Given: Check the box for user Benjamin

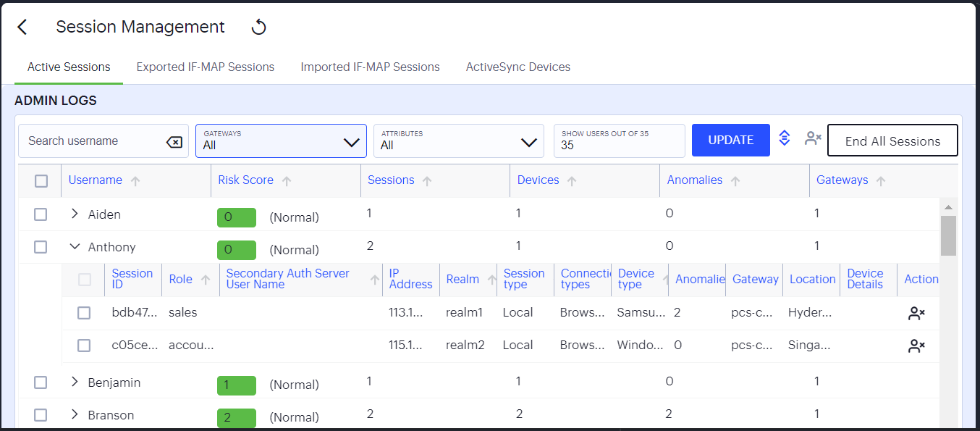Looking at the screenshot, I should pyautogui.click(x=41, y=382).
